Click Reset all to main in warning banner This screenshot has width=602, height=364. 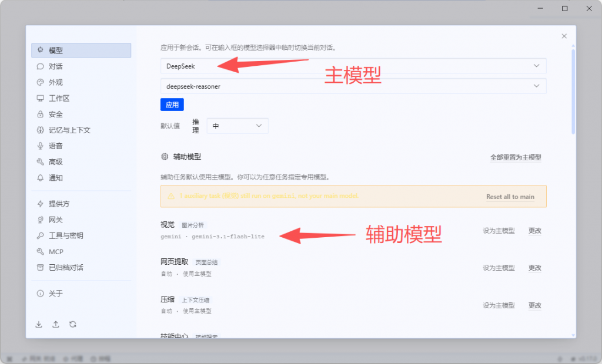pyautogui.click(x=510, y=197)
